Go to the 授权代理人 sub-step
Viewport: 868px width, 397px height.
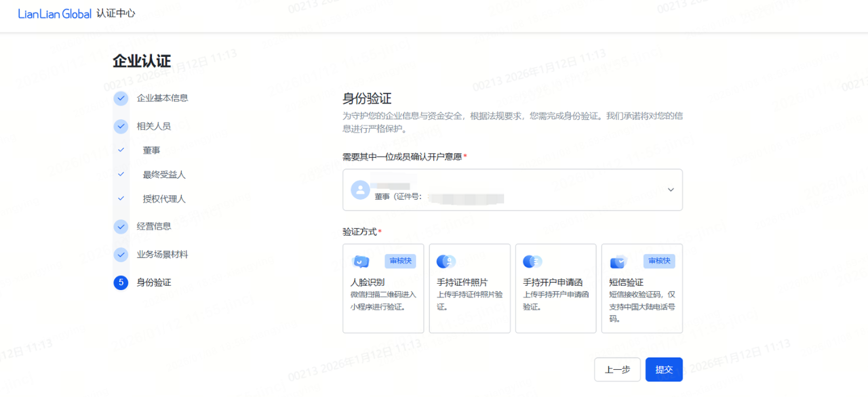pyautogui.click(x=164, y=199)
